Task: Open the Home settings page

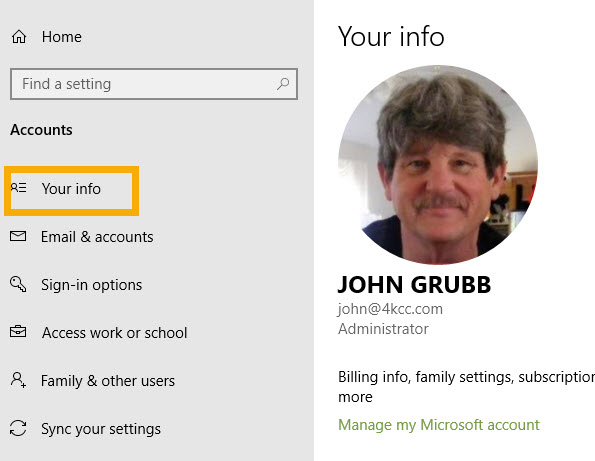Action: click(x=61, y=37)
